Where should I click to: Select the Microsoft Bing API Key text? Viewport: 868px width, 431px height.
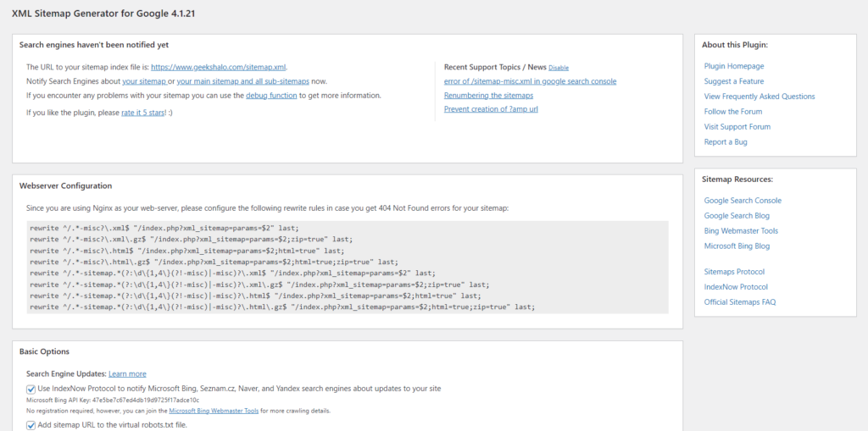(x=113, y=400)
